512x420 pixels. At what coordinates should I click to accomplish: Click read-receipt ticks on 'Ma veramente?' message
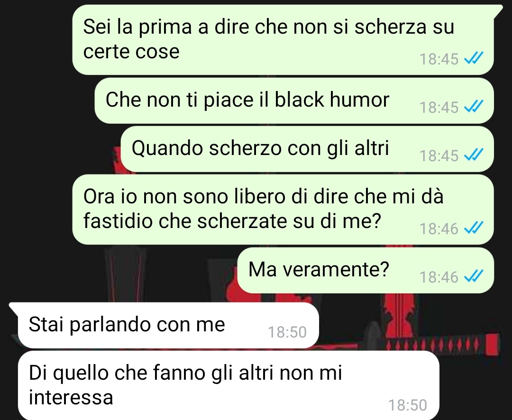(474, 276)
